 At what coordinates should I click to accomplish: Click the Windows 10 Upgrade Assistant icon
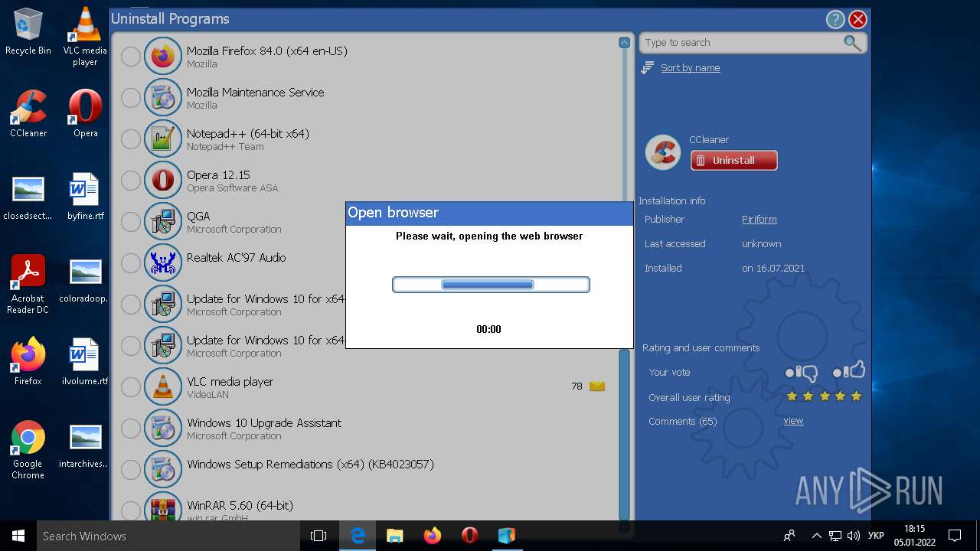[x=162, y=428]
